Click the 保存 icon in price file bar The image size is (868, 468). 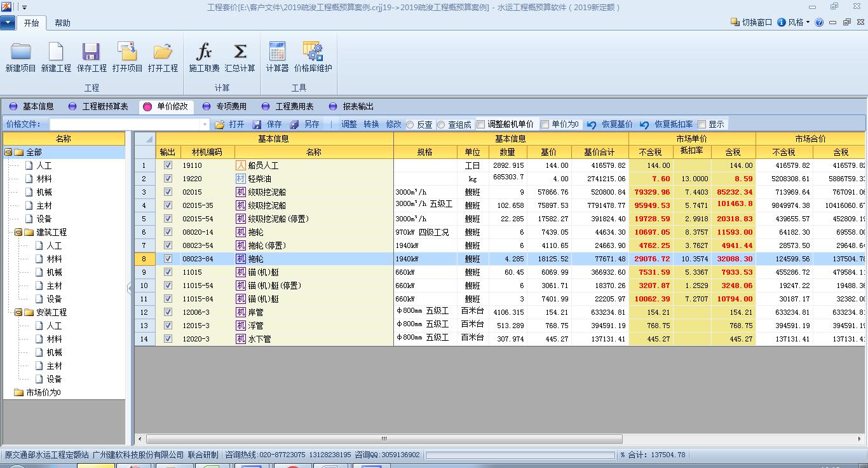[257, 125]
